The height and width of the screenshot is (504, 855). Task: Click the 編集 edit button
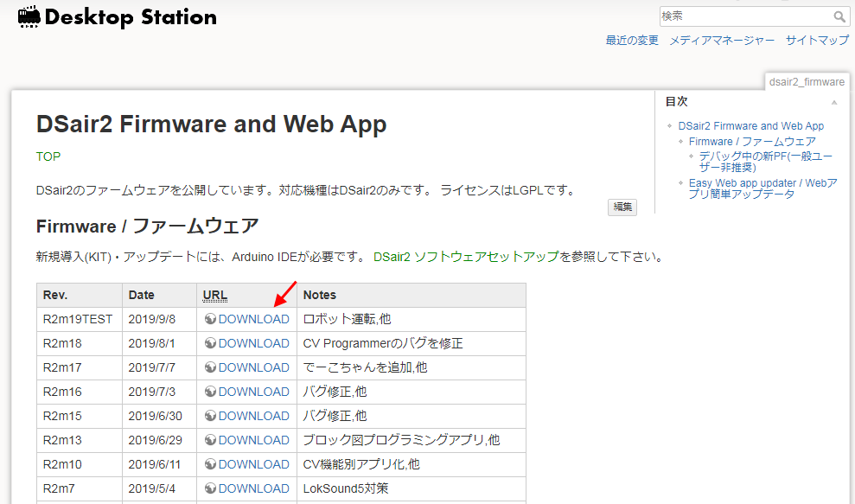(x=622, y=207)
